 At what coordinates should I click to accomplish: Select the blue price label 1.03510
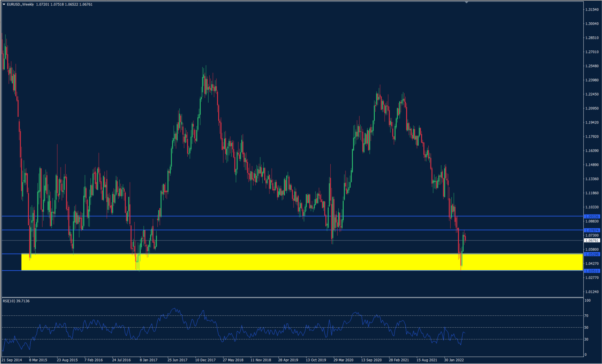point(592,271)
